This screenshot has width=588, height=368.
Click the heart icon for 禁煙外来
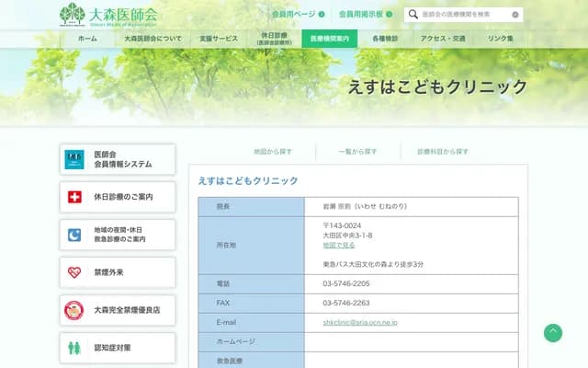(74, 272)
